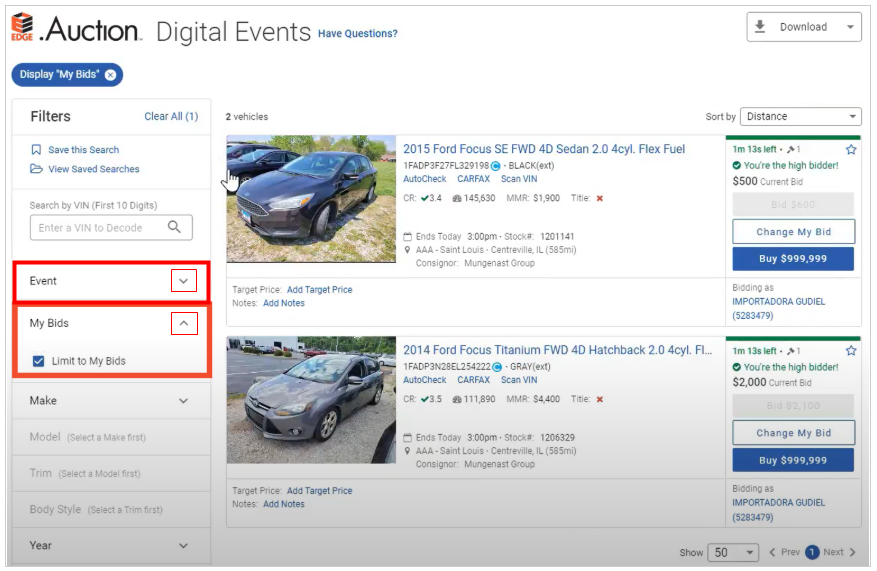
Task: Click the "2 vehicles" count text
Action: [x=247, y=117]
